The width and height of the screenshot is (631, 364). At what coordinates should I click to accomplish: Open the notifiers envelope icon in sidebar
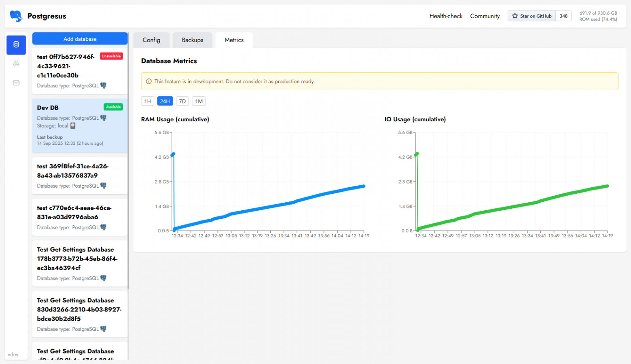point(16,83)
